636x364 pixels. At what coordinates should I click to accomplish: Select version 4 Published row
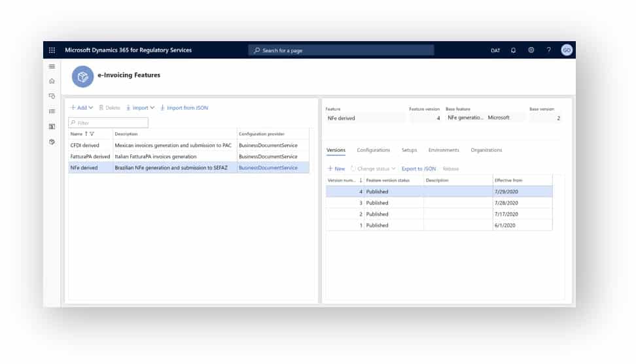(439, 191)
